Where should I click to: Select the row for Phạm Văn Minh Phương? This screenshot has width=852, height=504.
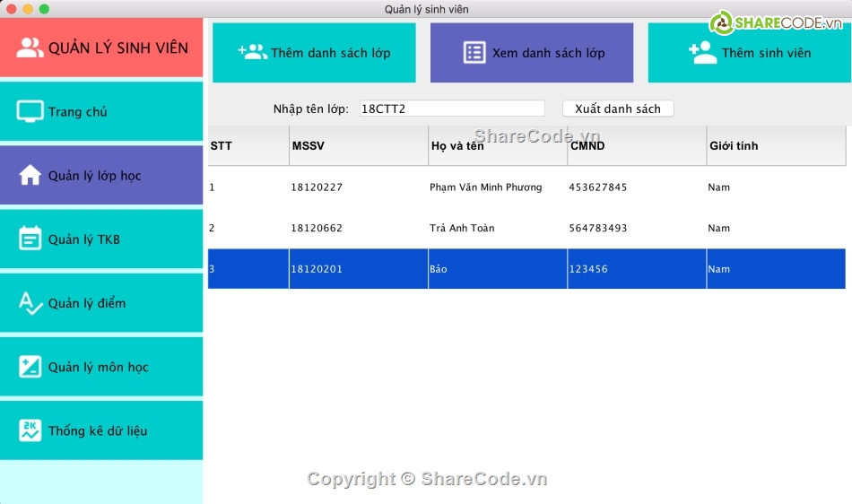(526, 187)
